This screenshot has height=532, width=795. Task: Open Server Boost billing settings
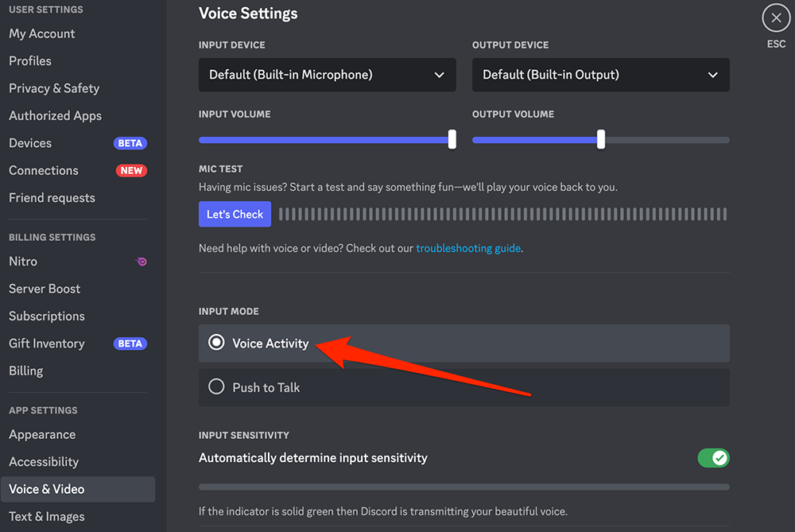pos(45,289)
